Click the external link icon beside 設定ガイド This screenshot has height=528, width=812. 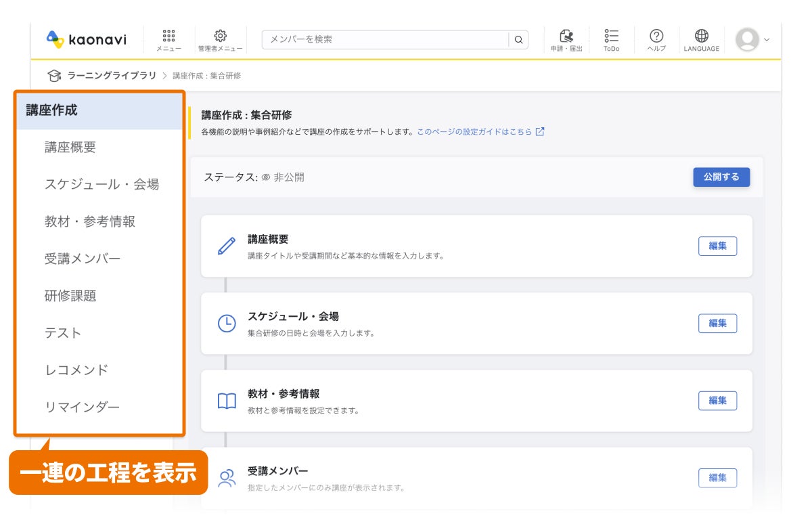(x=539, y=132)
